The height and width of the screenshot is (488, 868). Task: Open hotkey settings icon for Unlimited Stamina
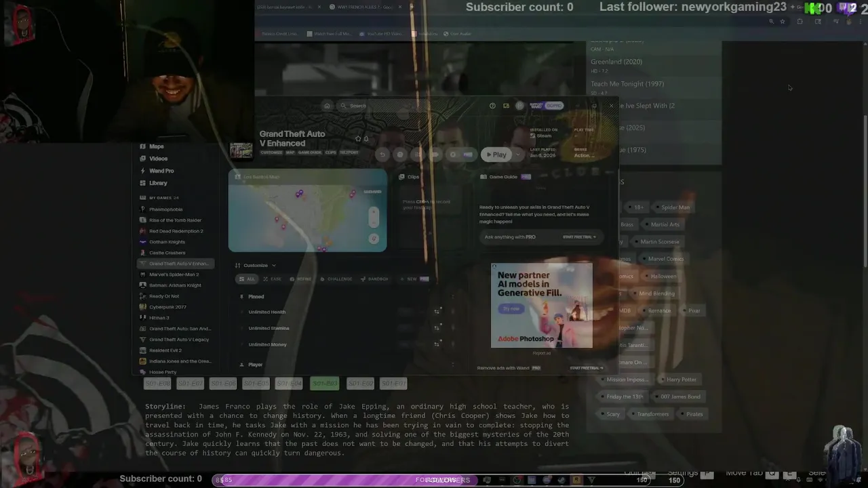click(437, 328)
